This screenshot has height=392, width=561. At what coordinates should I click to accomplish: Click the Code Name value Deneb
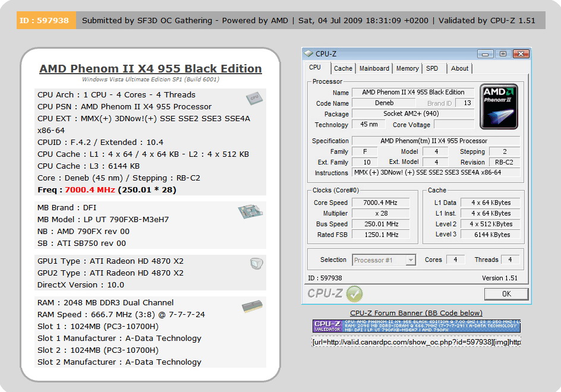tap(384, 103)
